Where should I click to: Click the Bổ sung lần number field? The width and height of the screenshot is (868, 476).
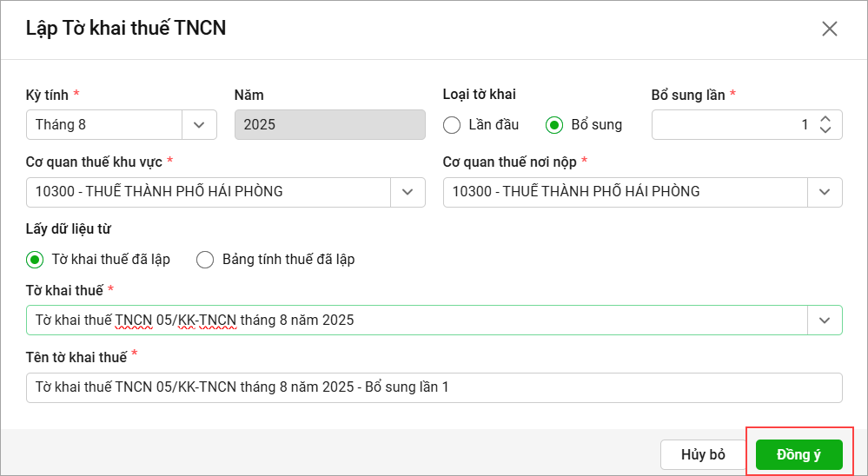[x=730, y=124]
